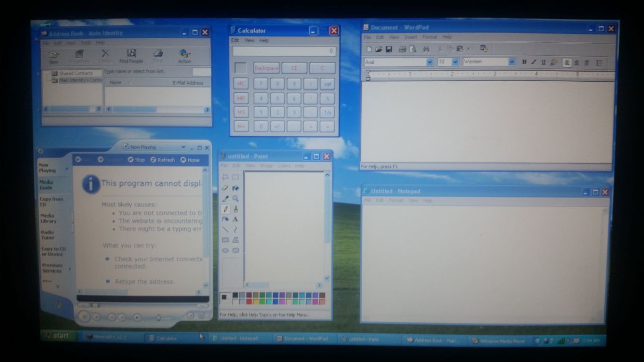Viewport: 644px width, 362px height.
Task: Click Find People in Address Book toolbar
Action: tap(131, 56)
